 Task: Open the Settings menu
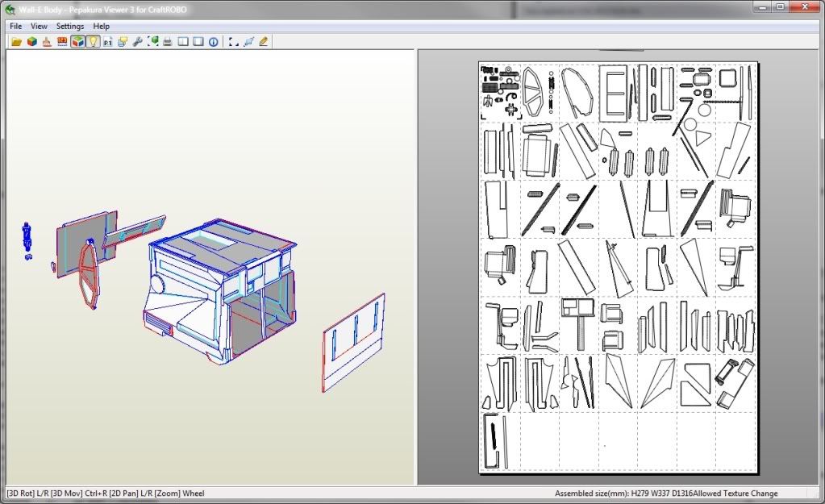(70, 26)
